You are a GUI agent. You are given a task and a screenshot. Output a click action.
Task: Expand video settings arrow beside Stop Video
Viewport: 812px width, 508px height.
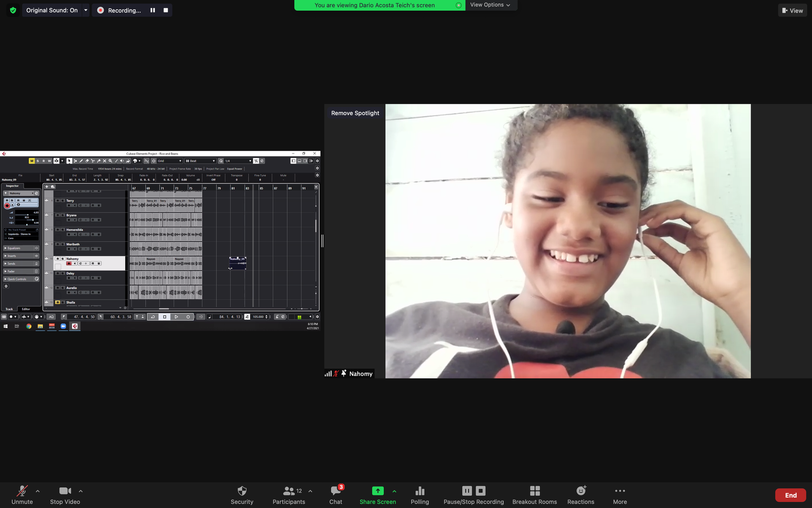coord(81,491)
